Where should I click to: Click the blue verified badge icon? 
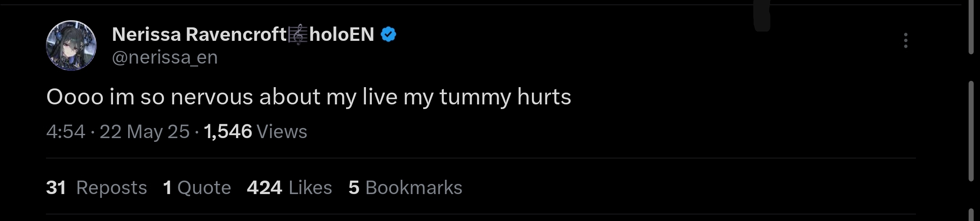tap(388, 35)
